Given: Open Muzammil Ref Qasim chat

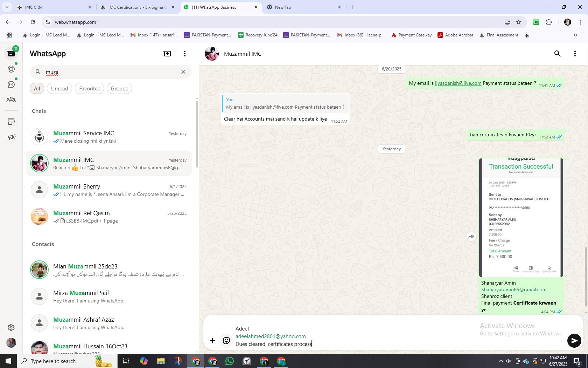Looking at the screenshot, I should (x=109, y=217).
